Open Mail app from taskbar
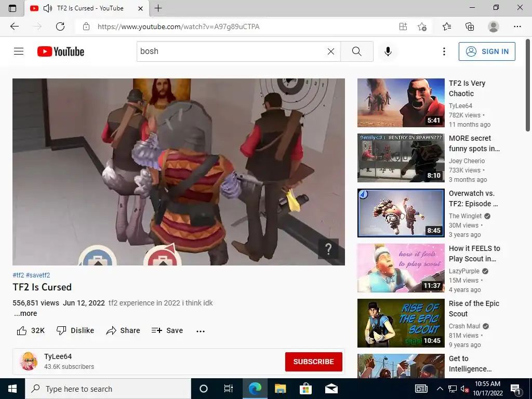 coord(331,389)
